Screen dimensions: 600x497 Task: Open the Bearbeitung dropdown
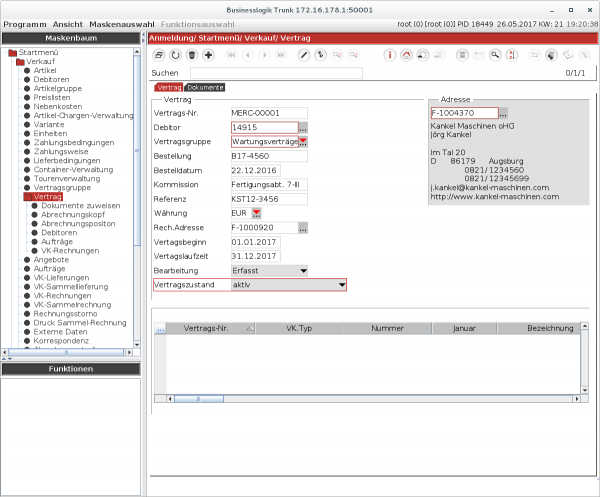pyautogui.click(x=303, y=270)
